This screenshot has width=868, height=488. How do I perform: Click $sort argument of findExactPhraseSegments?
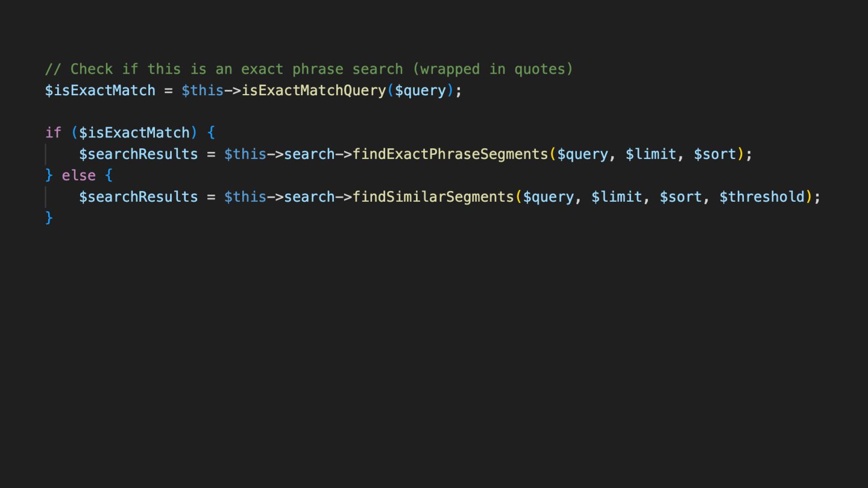[x=715, y=154]
